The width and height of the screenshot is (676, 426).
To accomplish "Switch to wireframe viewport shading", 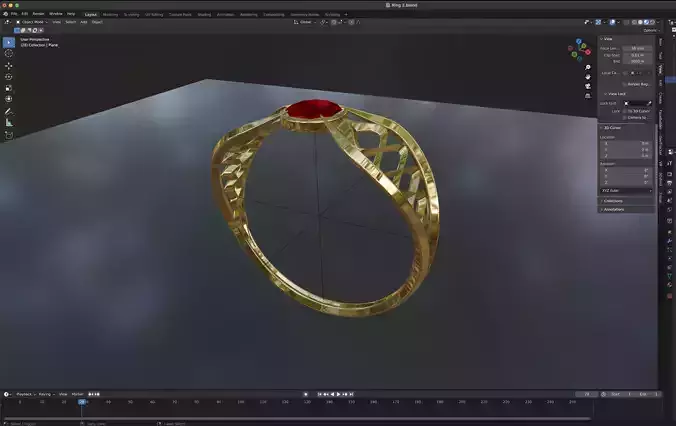I will (x=634, y=22).
